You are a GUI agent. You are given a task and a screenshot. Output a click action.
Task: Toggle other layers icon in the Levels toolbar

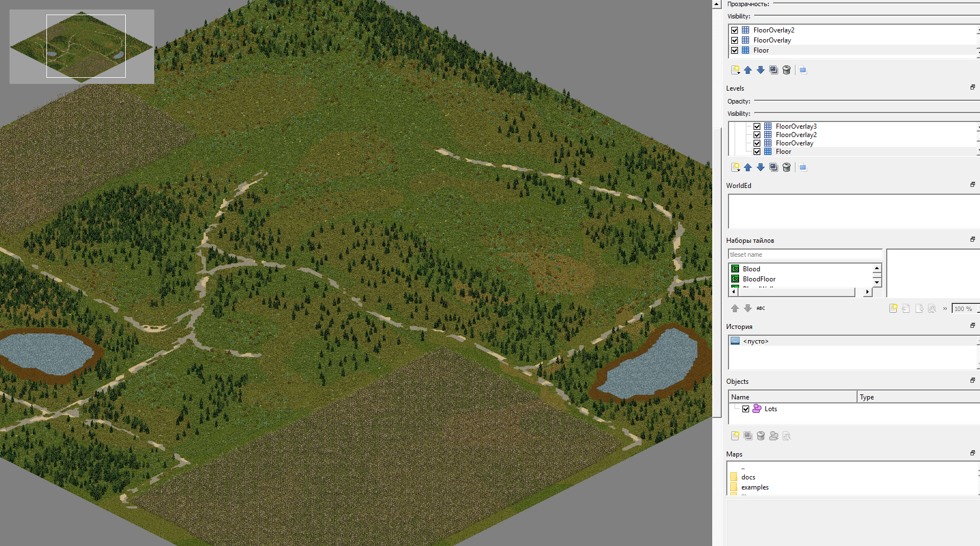coord(803,167)
